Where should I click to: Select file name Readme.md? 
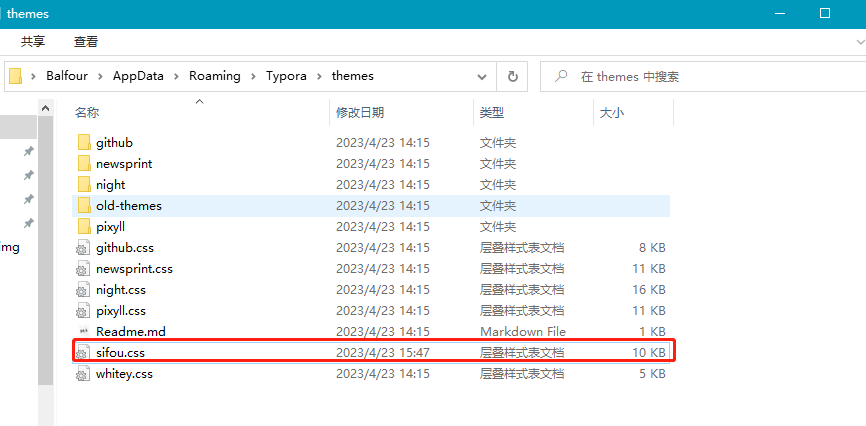click(x=131, y=332)
